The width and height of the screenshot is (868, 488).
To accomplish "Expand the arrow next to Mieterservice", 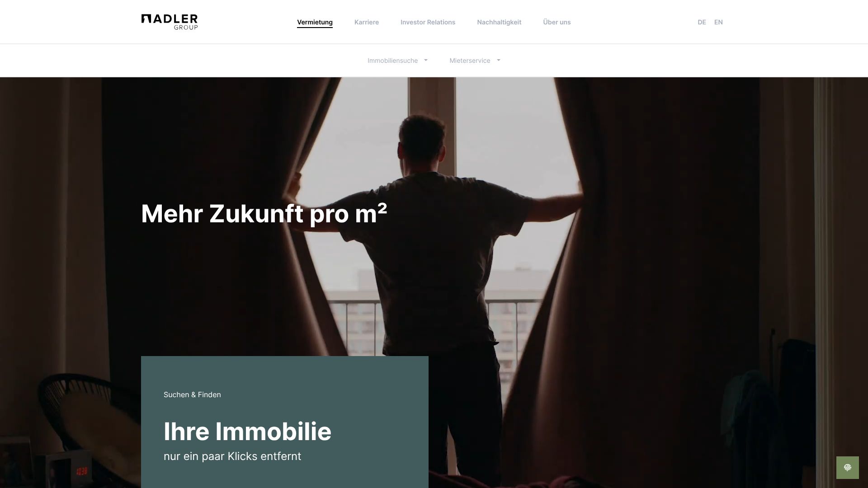I will pos(498,60).
